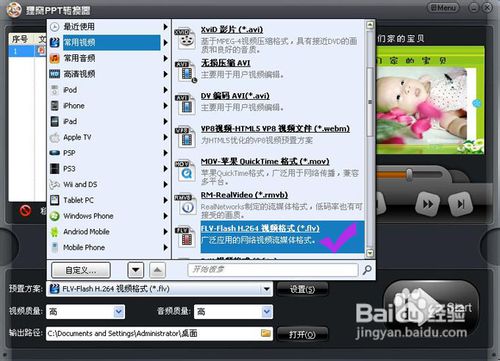This screenshot has height=361, width=500.
Task: Expand the 常用音频 submenu arrow
Action: click(x=165, y=58)
